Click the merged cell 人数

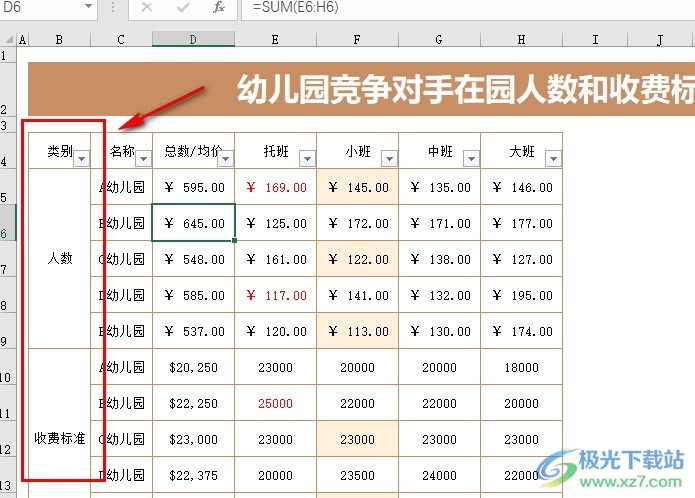pyautogui.click(x=59, y=258)
